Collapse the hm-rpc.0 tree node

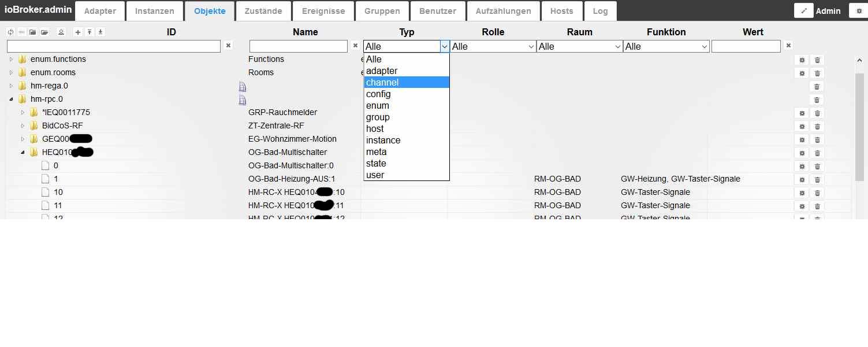point(11,99)
